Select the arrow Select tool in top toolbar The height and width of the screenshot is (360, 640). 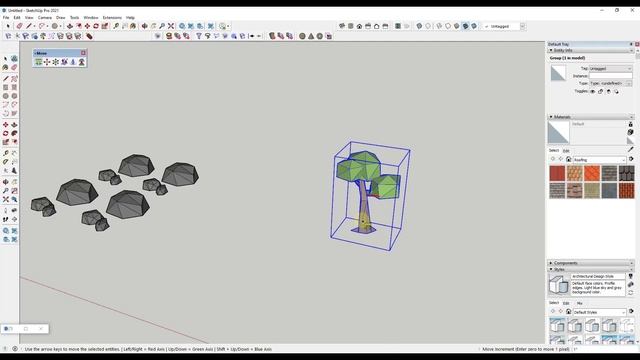[x=8, y=26]
